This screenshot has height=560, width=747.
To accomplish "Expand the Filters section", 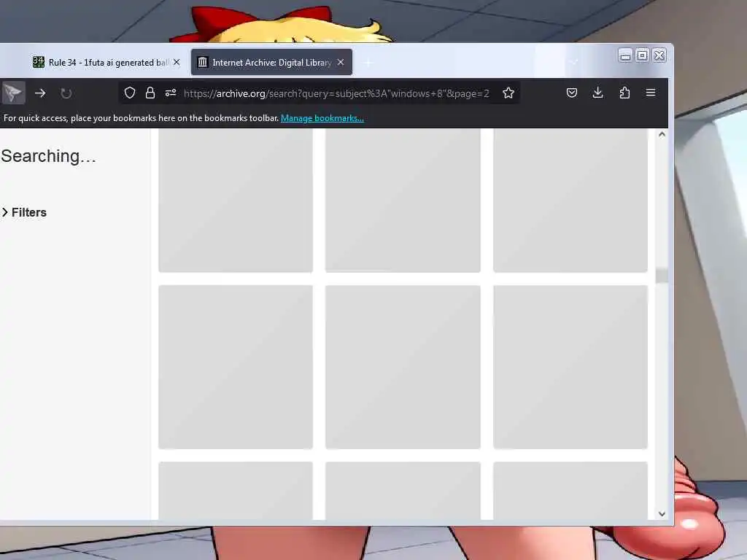I will point(24,212).
